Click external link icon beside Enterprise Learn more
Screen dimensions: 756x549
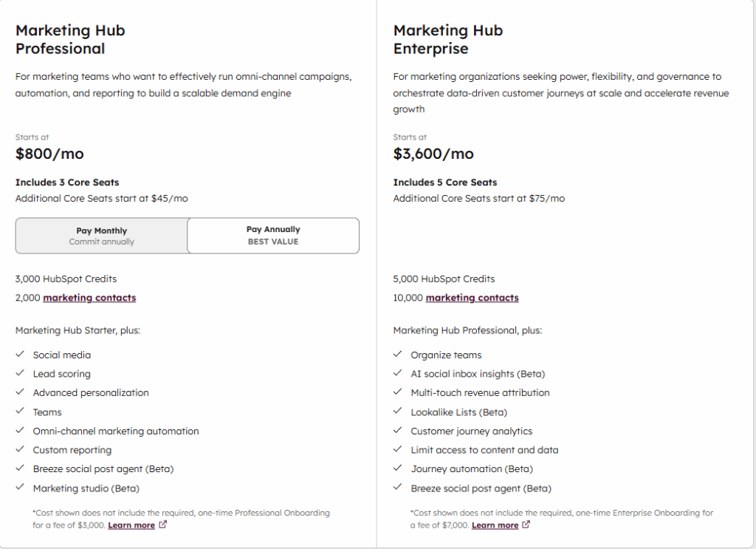click(526, 525)
